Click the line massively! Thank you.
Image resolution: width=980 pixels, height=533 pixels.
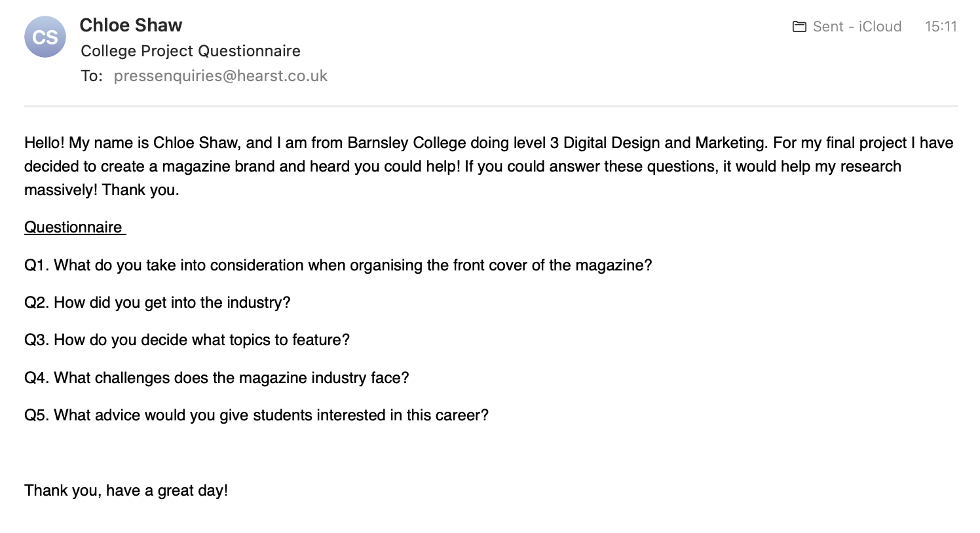pyautogui.click(x=102, y=190)
